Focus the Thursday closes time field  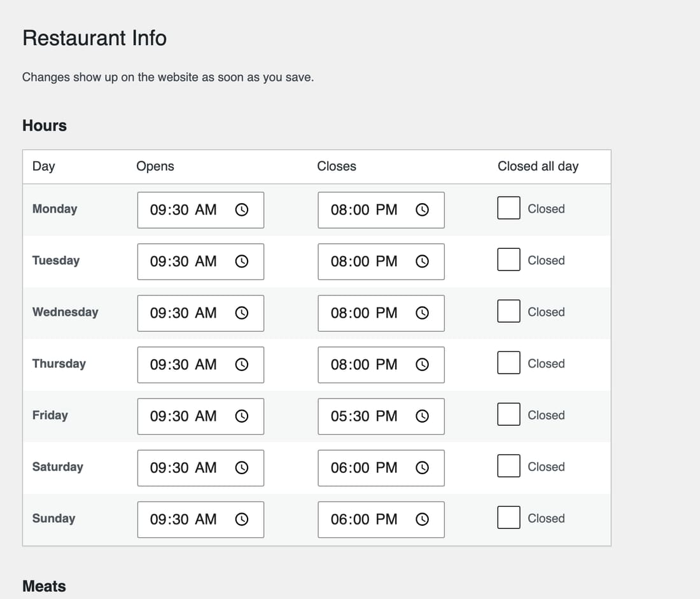click(x=381, y=365)
